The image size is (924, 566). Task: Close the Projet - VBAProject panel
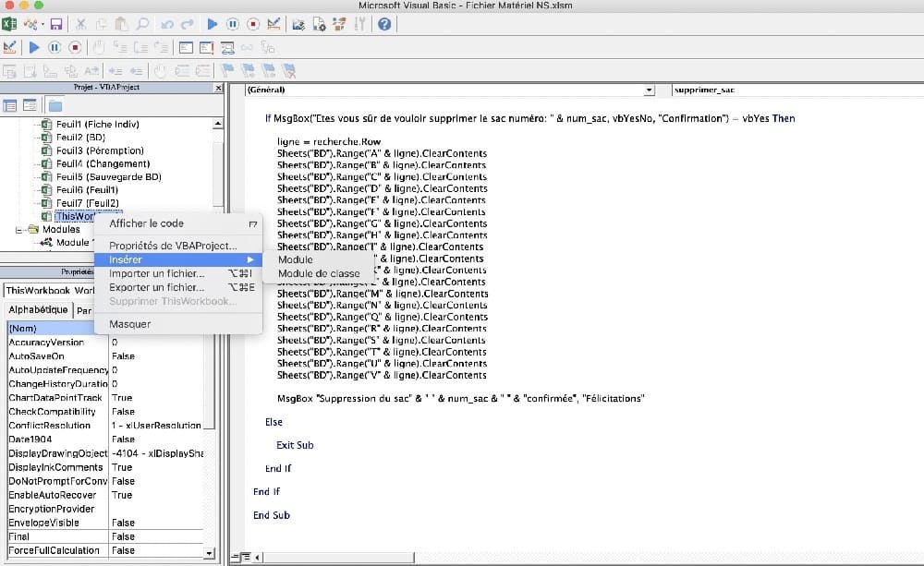point(218,89)
